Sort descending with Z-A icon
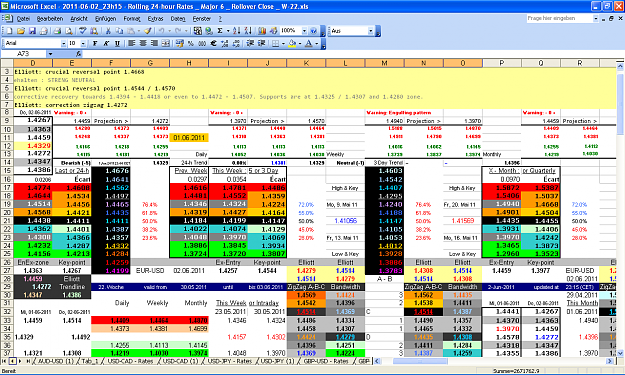625x375 pixels. click(x=248, y=31)
